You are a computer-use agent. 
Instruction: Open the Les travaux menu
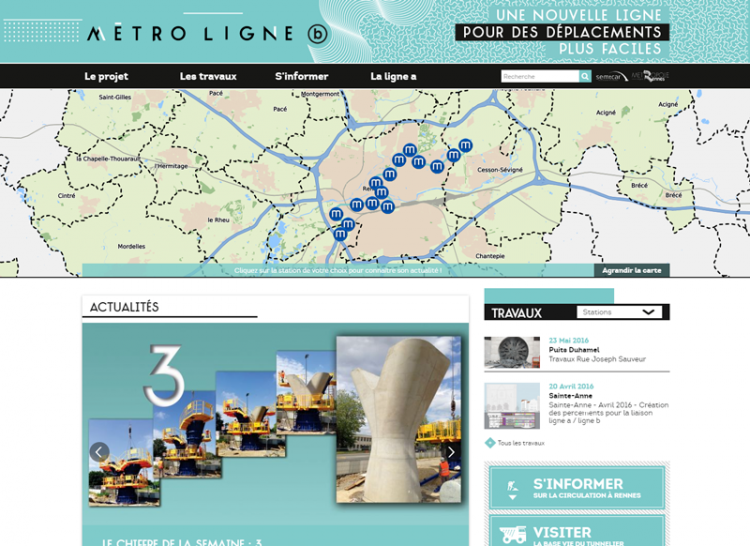[208, 76]
